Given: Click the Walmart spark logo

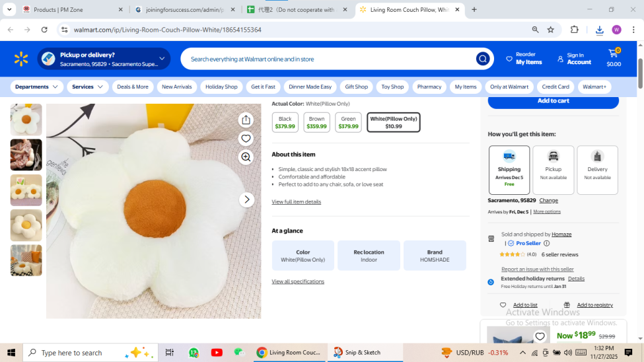Looking at the screenshot, I should (x=21, y=59).
